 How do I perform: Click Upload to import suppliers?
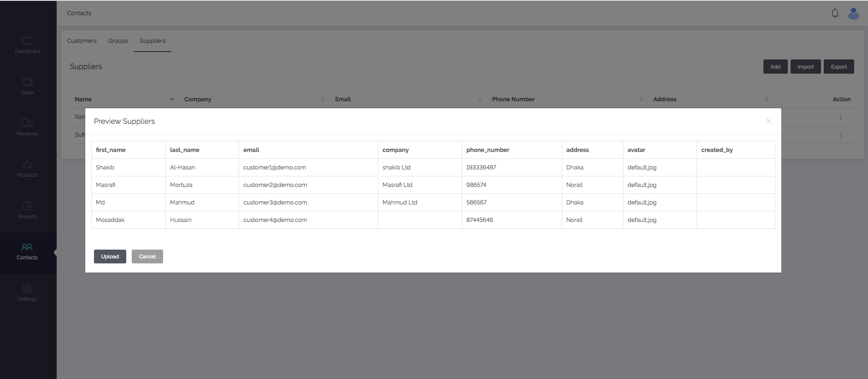[110, 257]
